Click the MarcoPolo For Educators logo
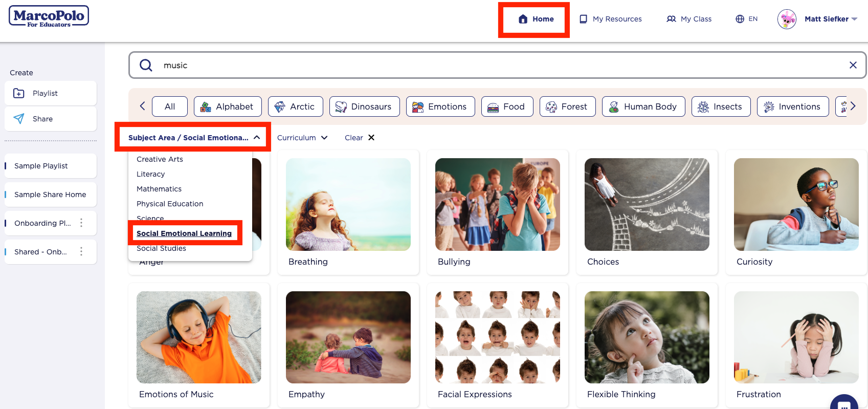Screen dimensions: 868x409 [49, 16]
